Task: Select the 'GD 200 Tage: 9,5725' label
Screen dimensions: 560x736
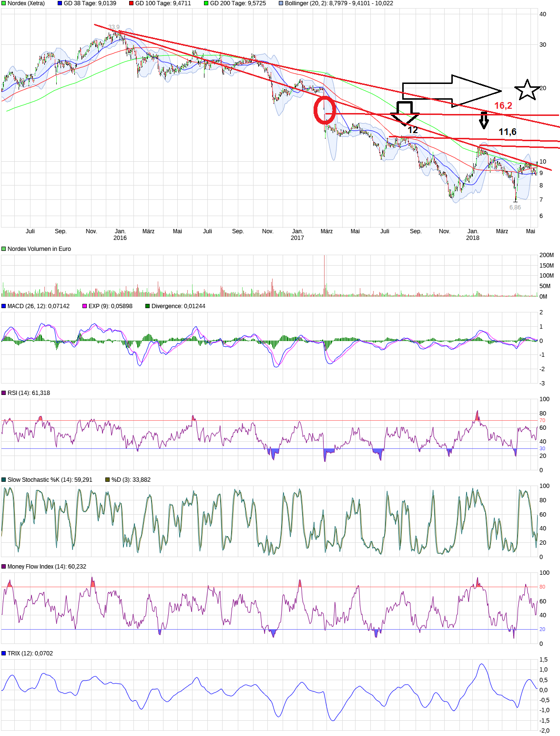Action: (x=238, y=3)
